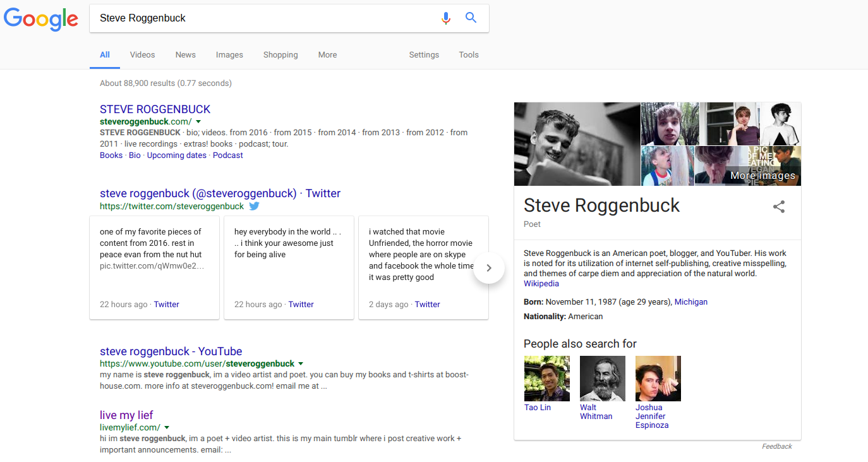Image resolution: width=868 pixels, height=462 pixels.
Task: Click the Twitter bird icon
Action: pos(254,206)
